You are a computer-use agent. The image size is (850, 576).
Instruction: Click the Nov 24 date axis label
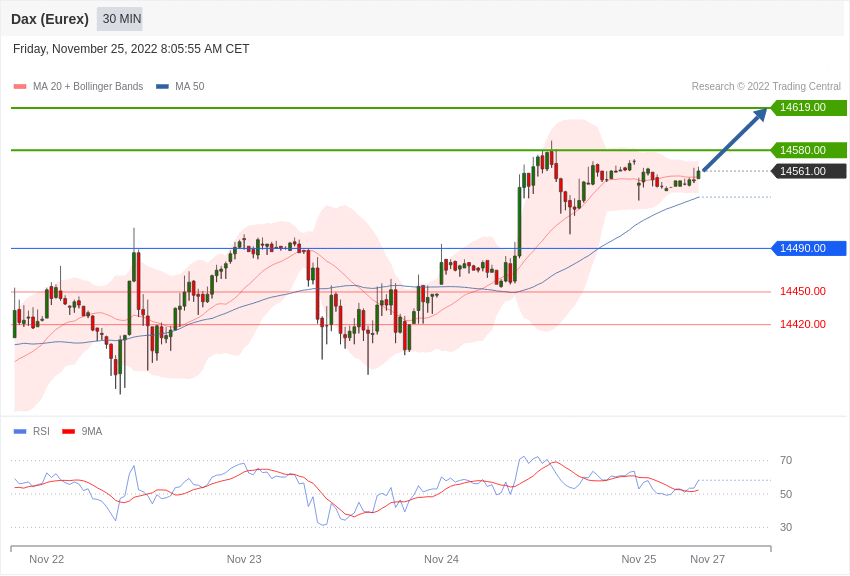coord(441,559)
